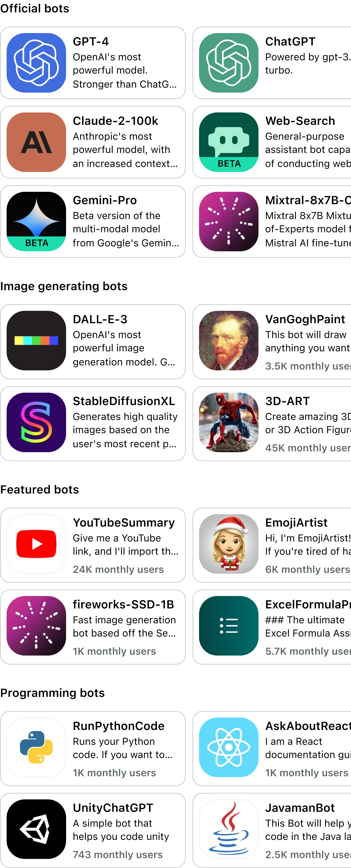The image size is (351, 868).
Task: Click the YouTubeSummary 24K monthly users text
Action: pyautogui.click(x=118, y=569)
